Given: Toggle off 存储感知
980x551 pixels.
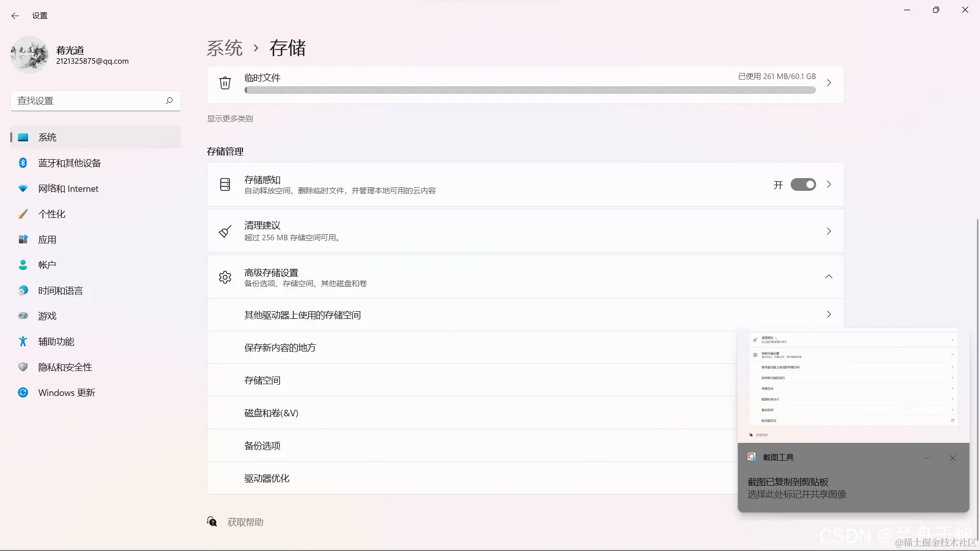Looking at the screenshot, I should (803, 185).
